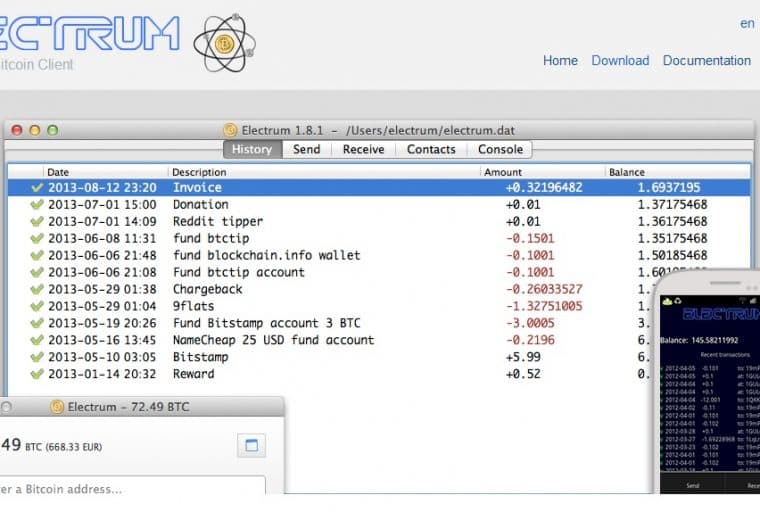Click the checkmark on the Reward row
Screen dimensions: 760x512
37,374
